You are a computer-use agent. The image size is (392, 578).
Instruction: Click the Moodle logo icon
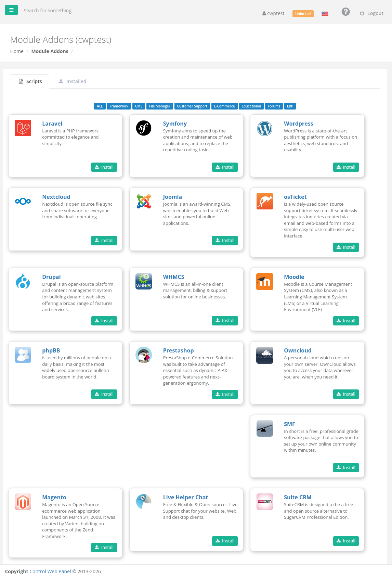click(265, 281)
